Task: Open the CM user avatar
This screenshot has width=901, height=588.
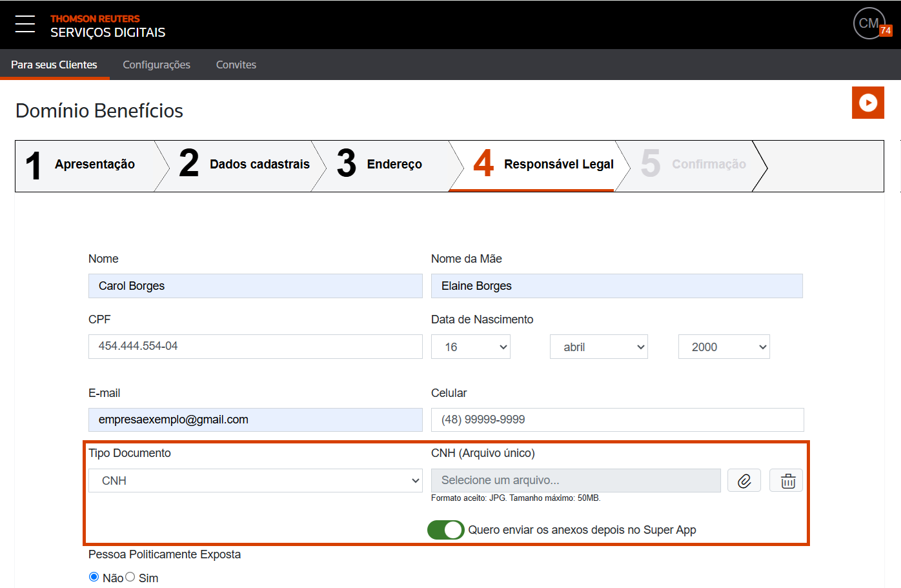Action: 869,23
